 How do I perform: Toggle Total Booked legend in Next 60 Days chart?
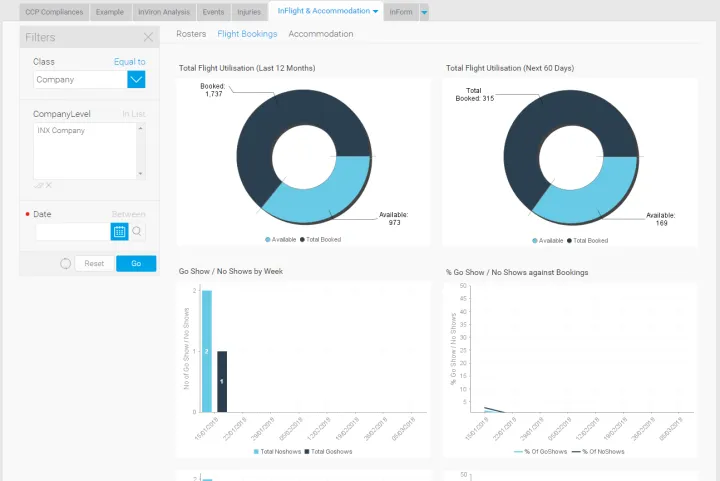coord(588,240)
